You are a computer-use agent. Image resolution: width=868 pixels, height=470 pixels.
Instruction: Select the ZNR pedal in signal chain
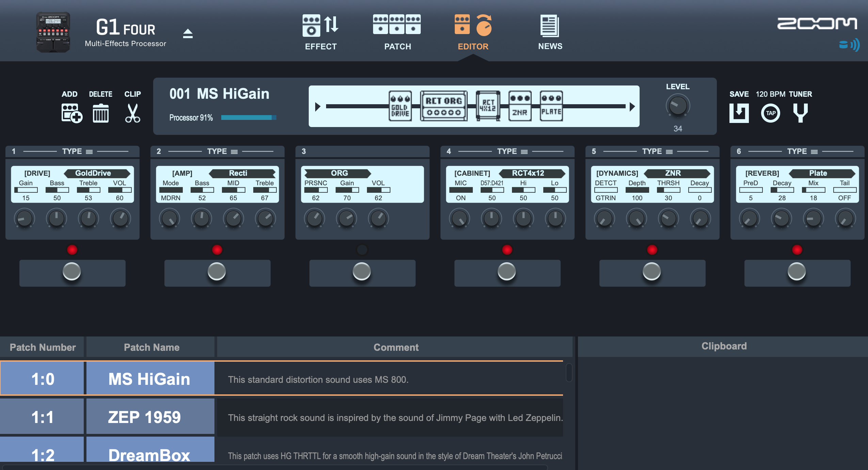520,106
